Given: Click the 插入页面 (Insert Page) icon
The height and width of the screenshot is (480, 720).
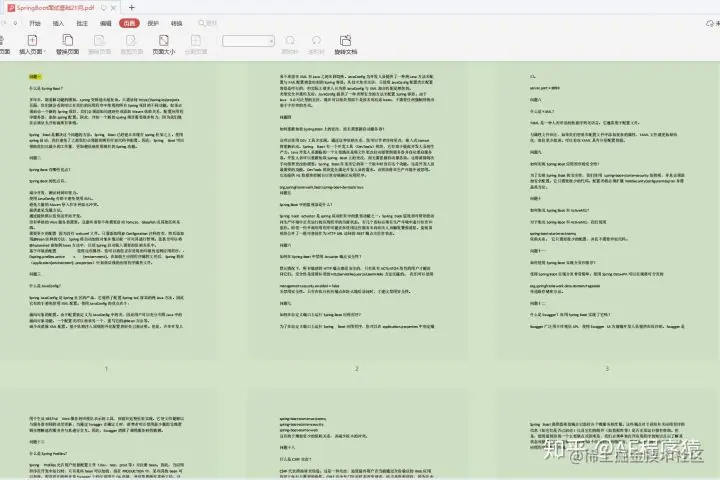Looking at the screenshot, I should 32,40.
